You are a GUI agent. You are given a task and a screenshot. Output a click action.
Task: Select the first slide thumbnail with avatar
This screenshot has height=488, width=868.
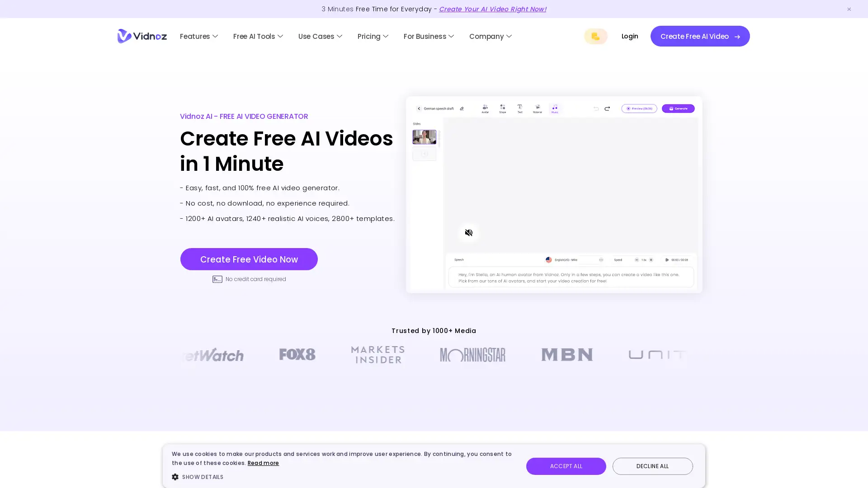424,137
